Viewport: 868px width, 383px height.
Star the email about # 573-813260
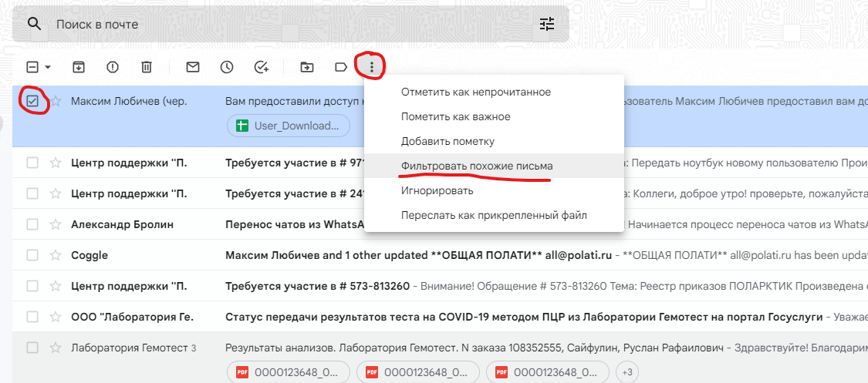click(56, 286)
